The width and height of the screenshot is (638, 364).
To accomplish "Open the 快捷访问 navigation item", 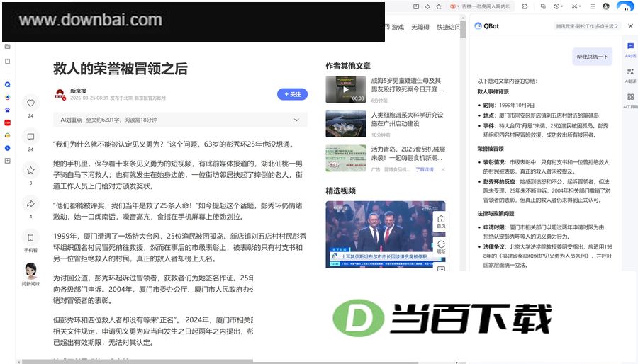I will pyautogui.click(x=448, y=27).
